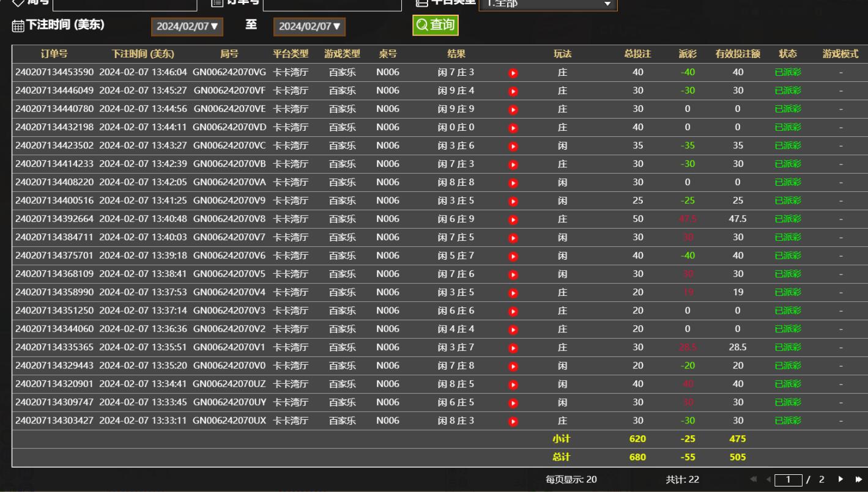
Task: Play video replay for round GN006242070VE
Action: (513, 109)
